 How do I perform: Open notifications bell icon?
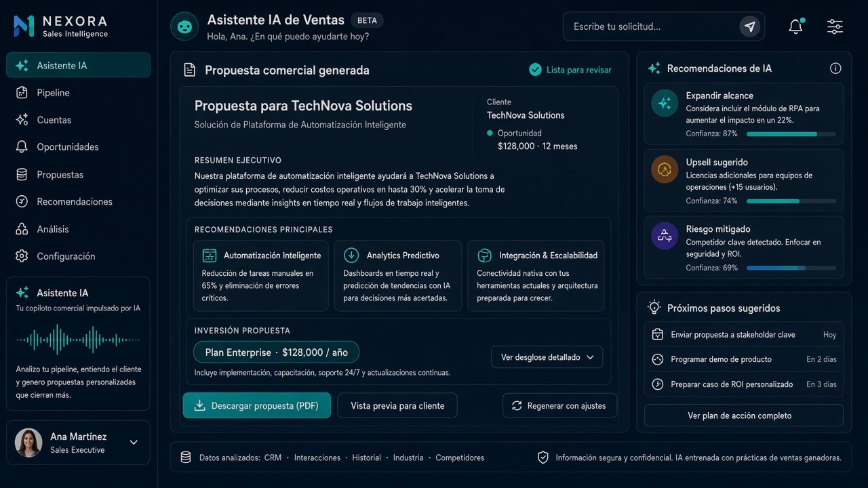point(795,26)
